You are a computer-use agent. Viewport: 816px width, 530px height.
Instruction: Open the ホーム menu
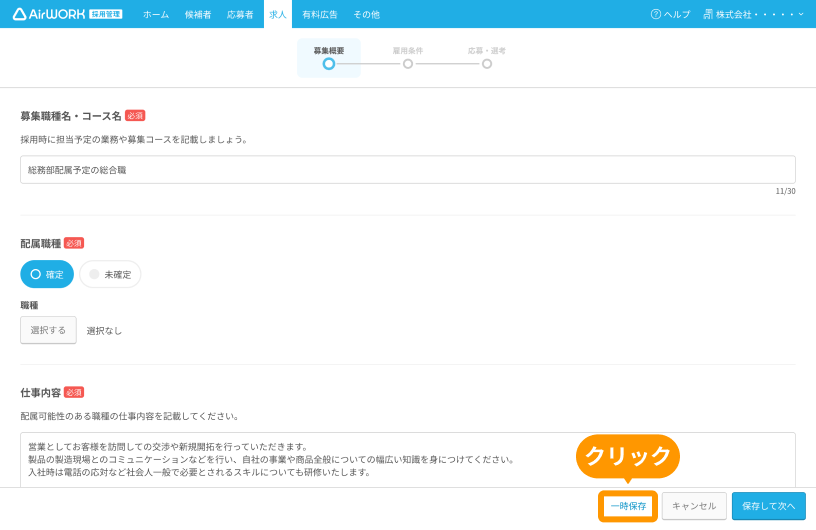[x=156, y=15]
